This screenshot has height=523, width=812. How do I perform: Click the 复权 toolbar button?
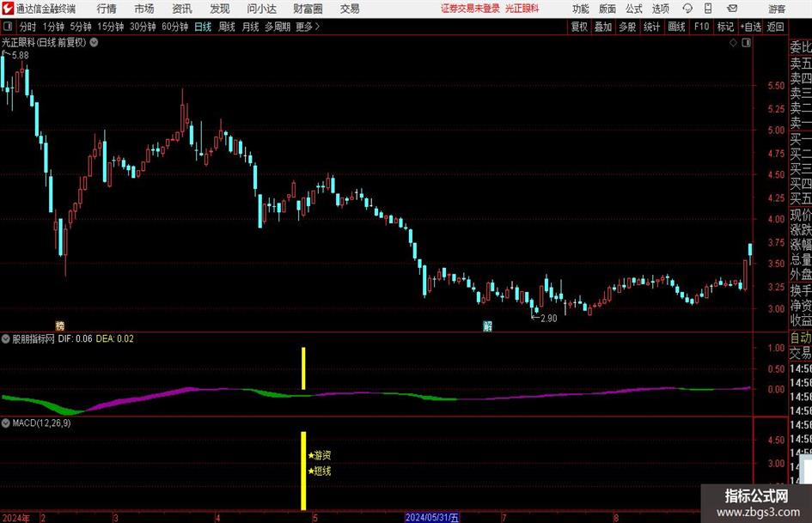coord(579,27)
